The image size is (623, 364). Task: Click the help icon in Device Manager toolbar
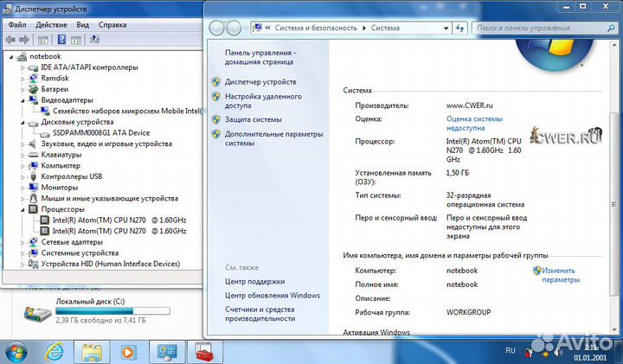[x=62, y=39]
